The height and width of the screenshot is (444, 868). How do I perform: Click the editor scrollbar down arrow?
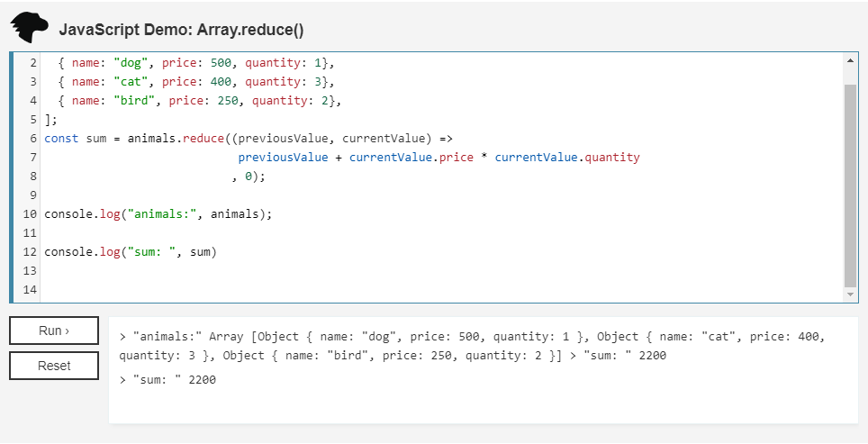(851, 294)
